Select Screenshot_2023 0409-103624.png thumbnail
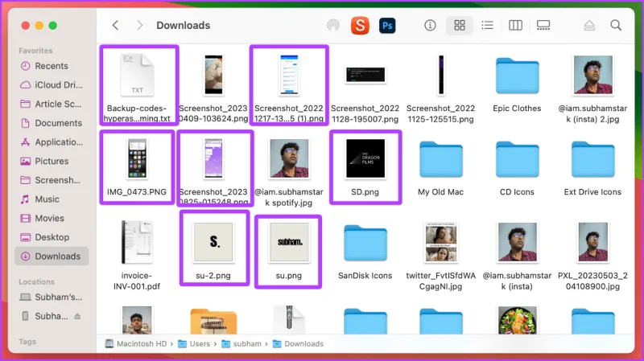Viewport: 644px width, 361px height. coord(213,76)
